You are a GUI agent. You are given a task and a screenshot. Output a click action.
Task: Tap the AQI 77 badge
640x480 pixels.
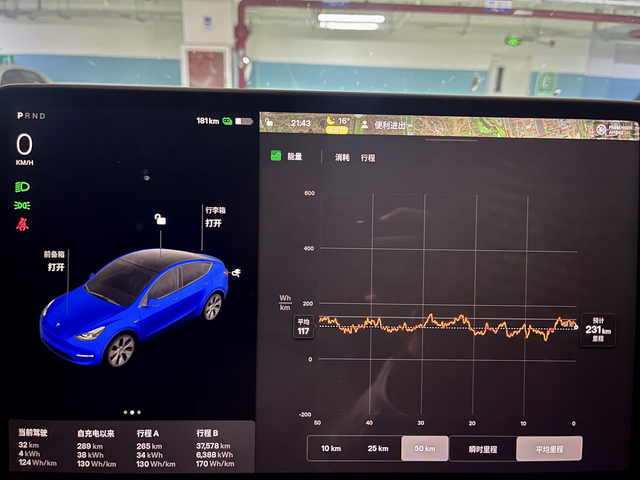(x=337, y=130)
